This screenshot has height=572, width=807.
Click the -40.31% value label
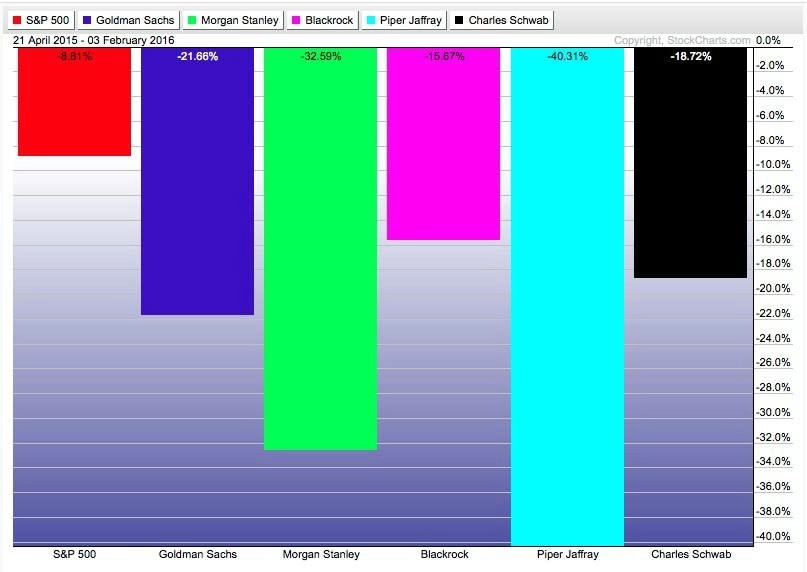568,56
